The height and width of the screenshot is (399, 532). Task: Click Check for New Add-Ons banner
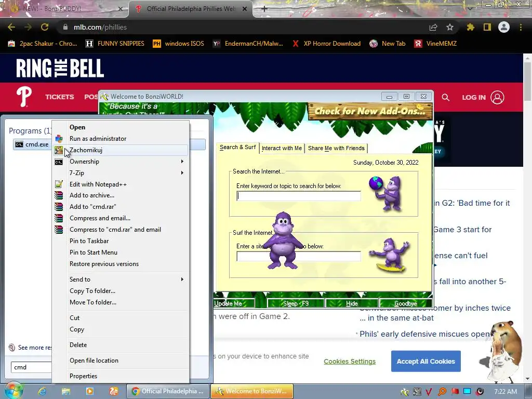[370, 111]
